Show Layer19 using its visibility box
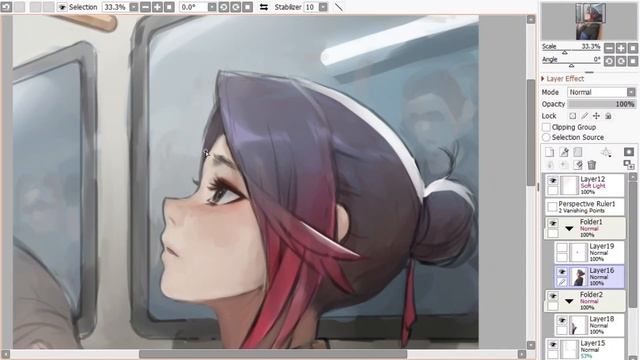Image resolution: width=640 pixels, height=360 pixels. point(562,248)
